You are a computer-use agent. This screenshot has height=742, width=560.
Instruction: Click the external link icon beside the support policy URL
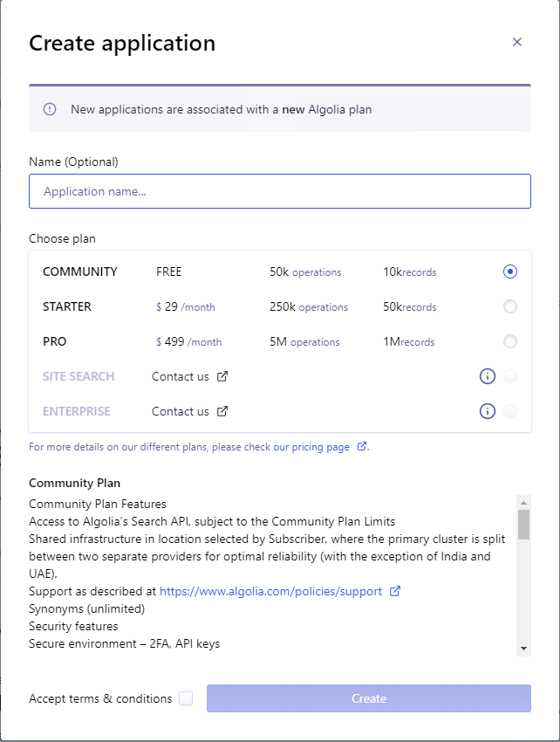coord(396,591)
